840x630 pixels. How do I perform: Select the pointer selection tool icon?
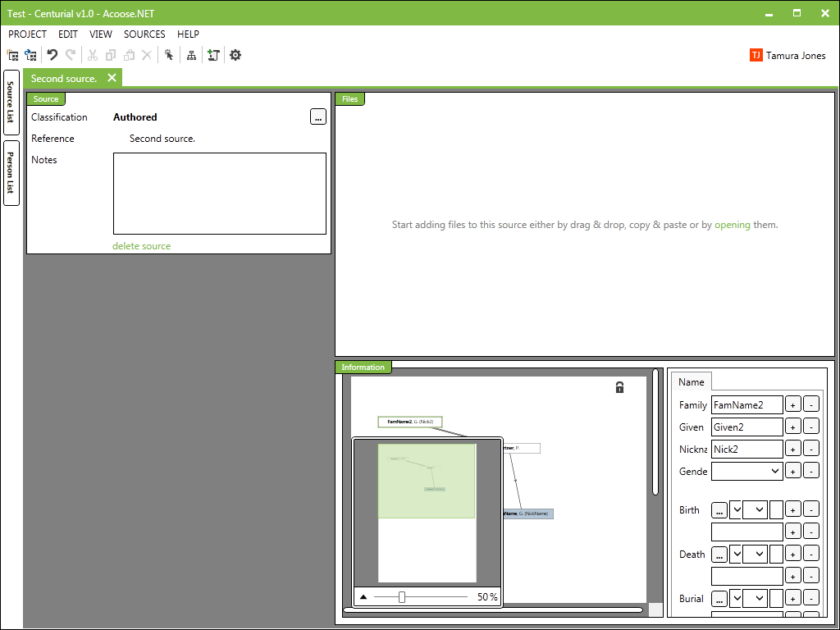[169, 55]
